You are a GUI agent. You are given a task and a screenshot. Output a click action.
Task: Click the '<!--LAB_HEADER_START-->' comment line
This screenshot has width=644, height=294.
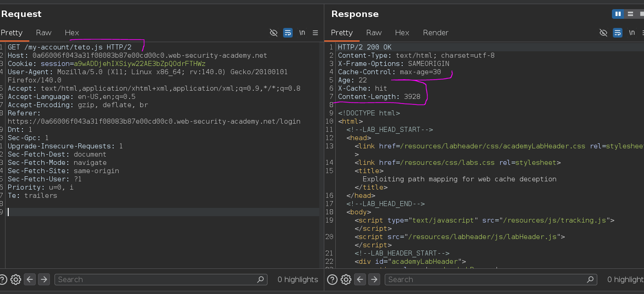(x=402, y=253)
